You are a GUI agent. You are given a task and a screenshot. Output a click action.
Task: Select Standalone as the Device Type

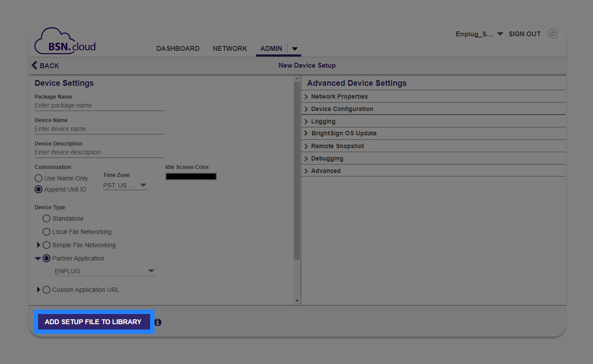tap(47, 218)
